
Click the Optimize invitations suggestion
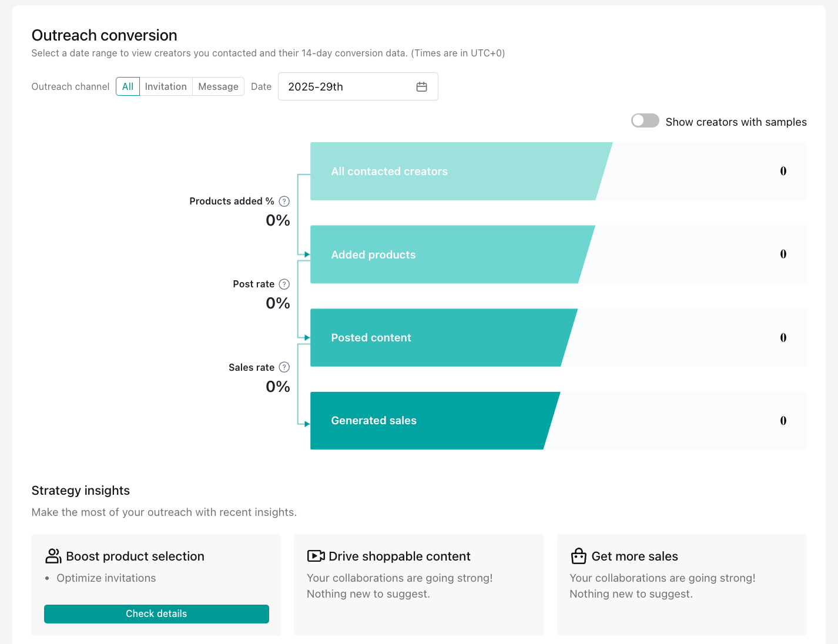[x=106, y=578]
